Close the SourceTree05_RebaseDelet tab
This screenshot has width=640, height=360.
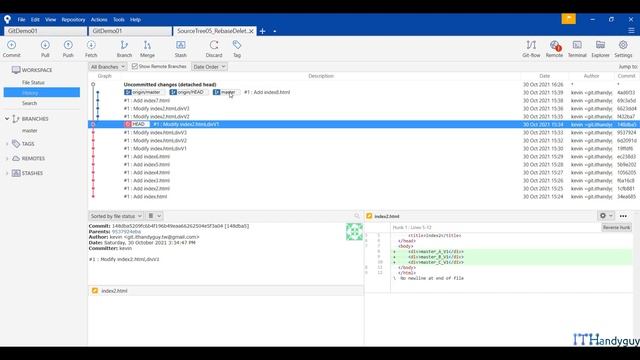(251, 31)
